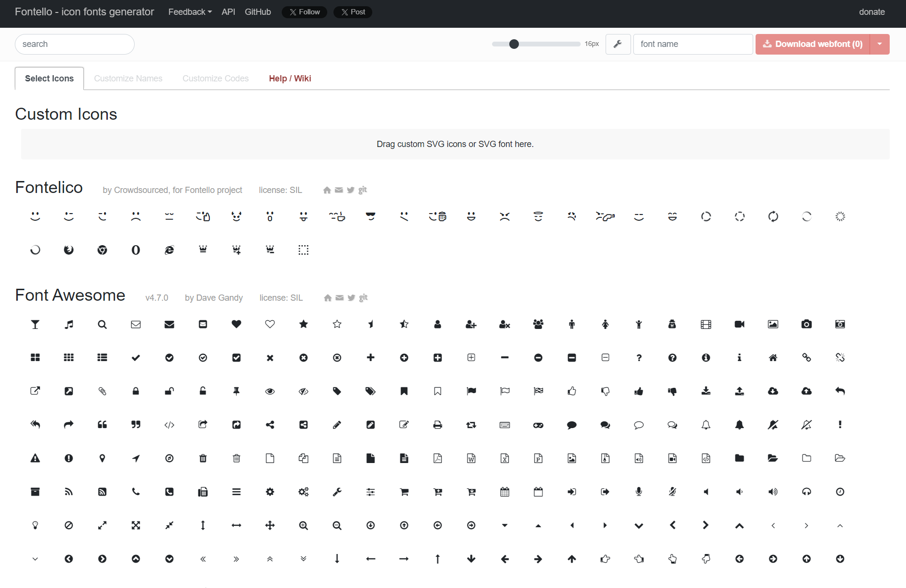Choose the filled trash can icon
The height and width of the screenshot is (588, 906).
[x=203, y=458]
